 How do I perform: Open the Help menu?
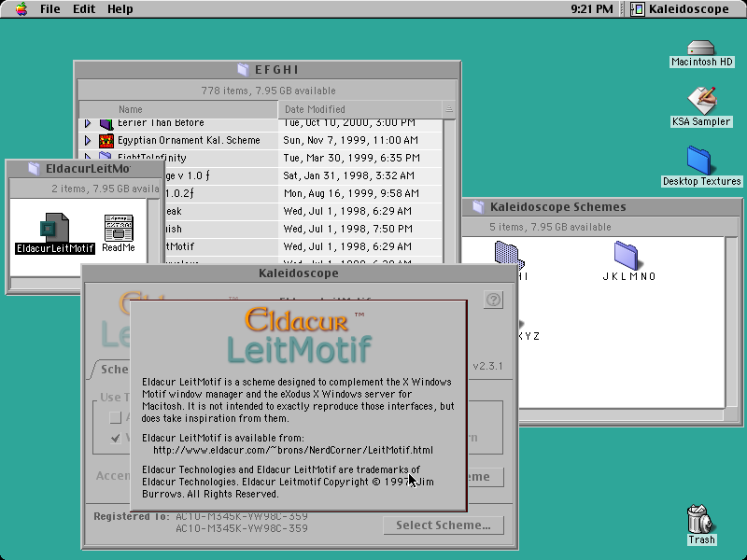(120, 9)
